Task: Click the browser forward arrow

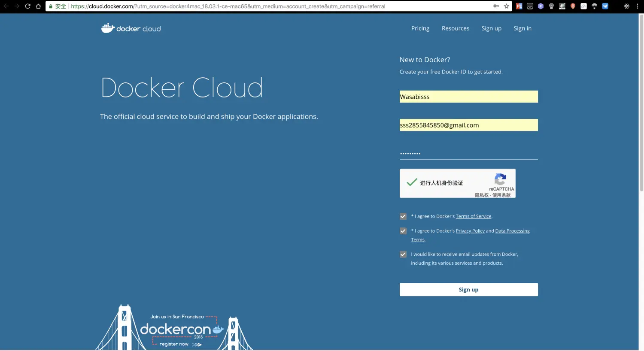Action: 17,6
